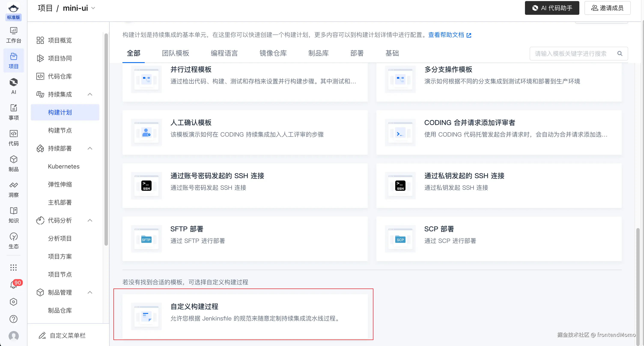Open the 洞察 insights icon
Screen dimensions: 644x346
(13, 189)
